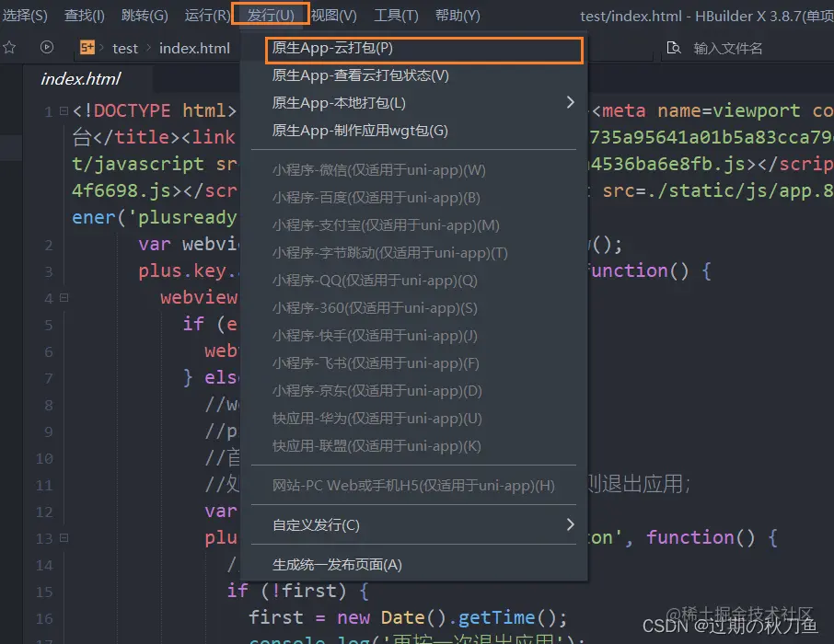This screenshot has height=644, width=834.
Task: Choose 小程序-飞书 menu entry
Action: click(414, 363)
